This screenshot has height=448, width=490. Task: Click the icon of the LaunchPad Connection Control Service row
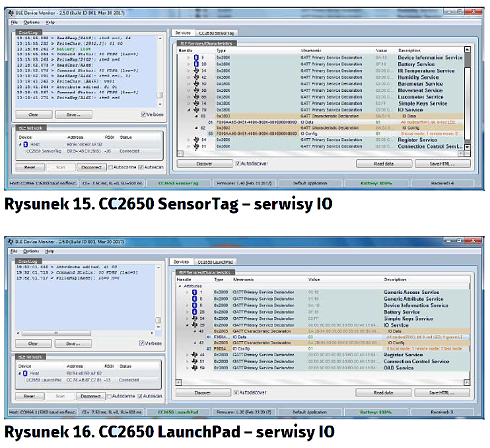click(196, 361)
